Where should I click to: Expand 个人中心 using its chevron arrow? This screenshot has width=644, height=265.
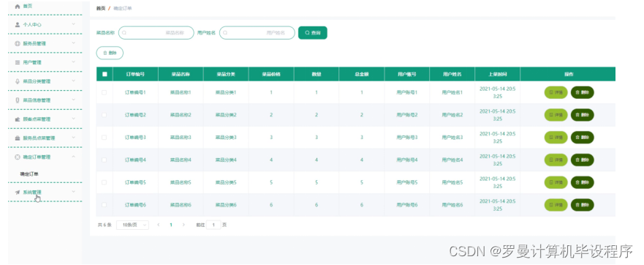[74, 24]
